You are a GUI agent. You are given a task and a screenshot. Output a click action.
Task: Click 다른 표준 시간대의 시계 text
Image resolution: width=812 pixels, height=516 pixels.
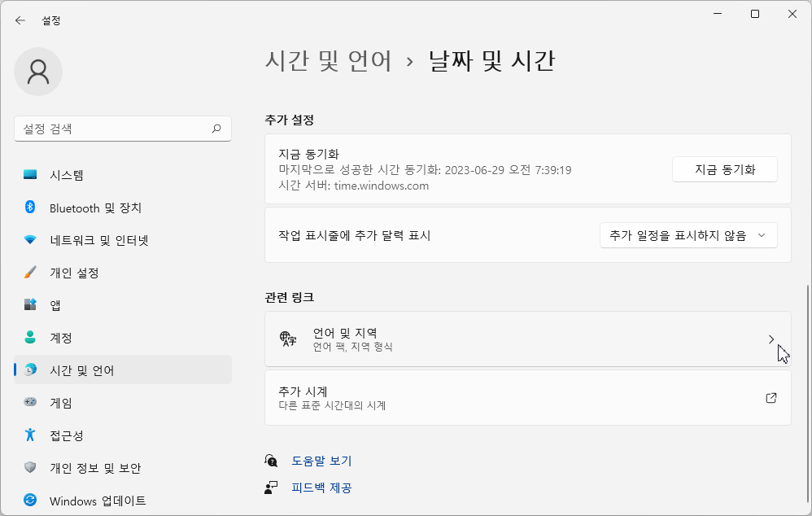(332, 405)
